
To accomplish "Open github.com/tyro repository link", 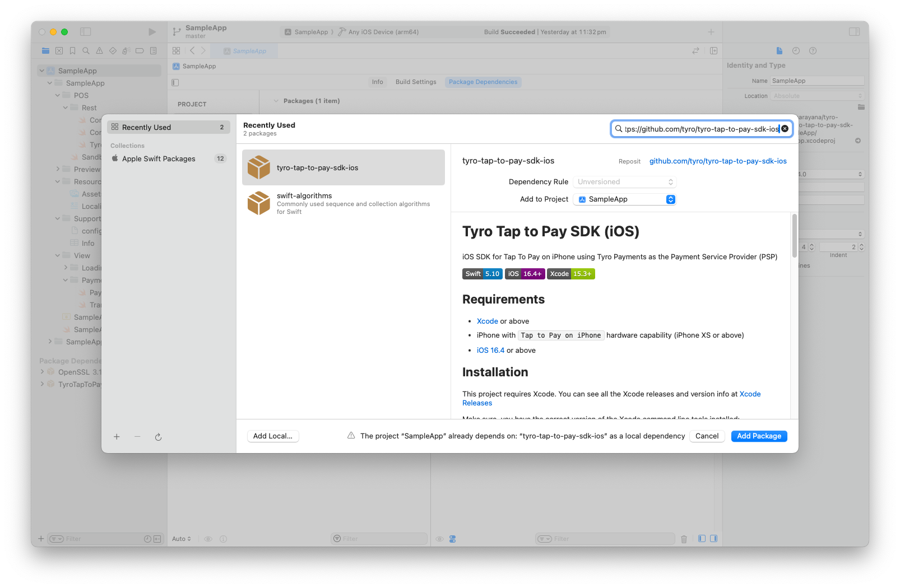I will pyautogui.click(x=717, y=161).
